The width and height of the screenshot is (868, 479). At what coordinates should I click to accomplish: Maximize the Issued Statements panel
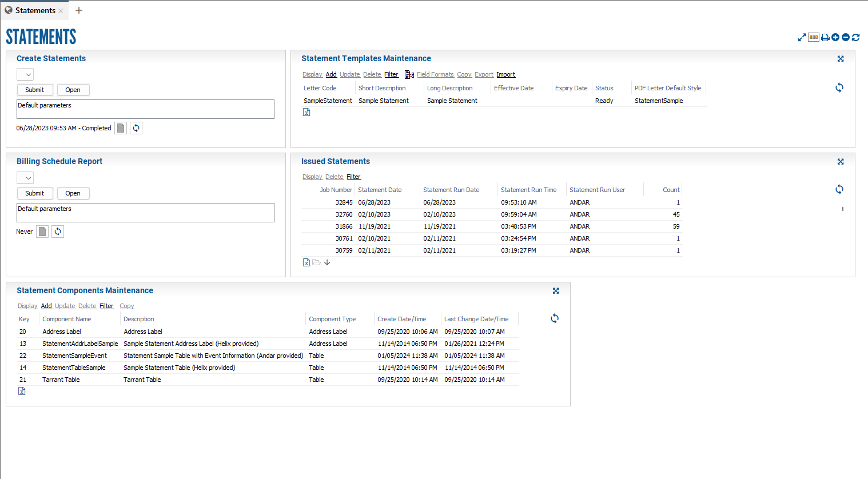[x=841, y=161]
